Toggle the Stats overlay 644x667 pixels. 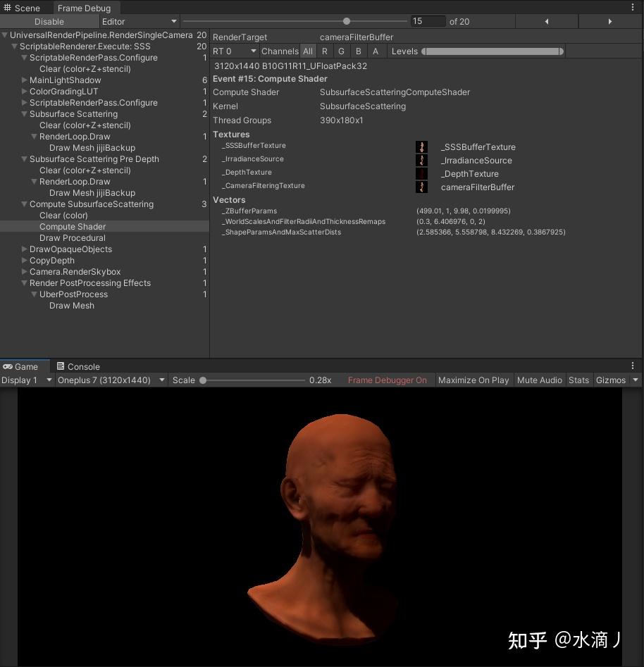point(578,380)
